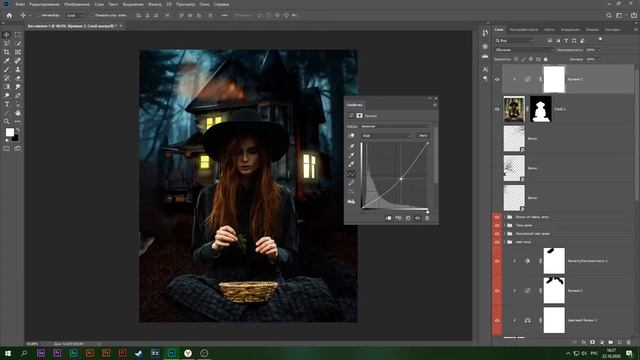The width and height of the screenshot is (640, 360).
Task: Enable the show transform controls checkbox
Action: (x=92, y=16)
